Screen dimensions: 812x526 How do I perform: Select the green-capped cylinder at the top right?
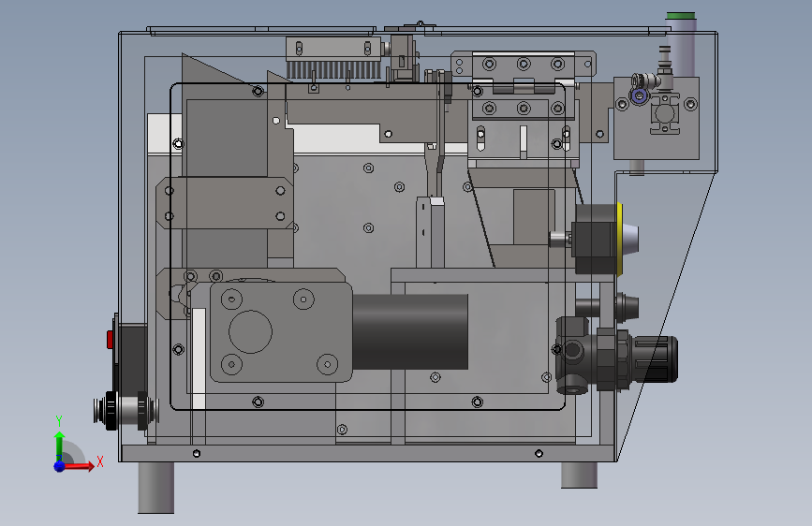click(681, 45)
